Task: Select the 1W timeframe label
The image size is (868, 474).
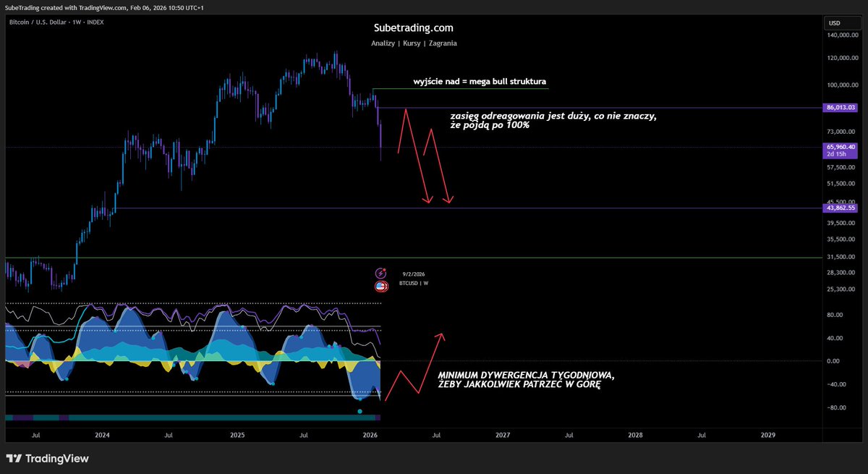Action: [x=77, y=22]
